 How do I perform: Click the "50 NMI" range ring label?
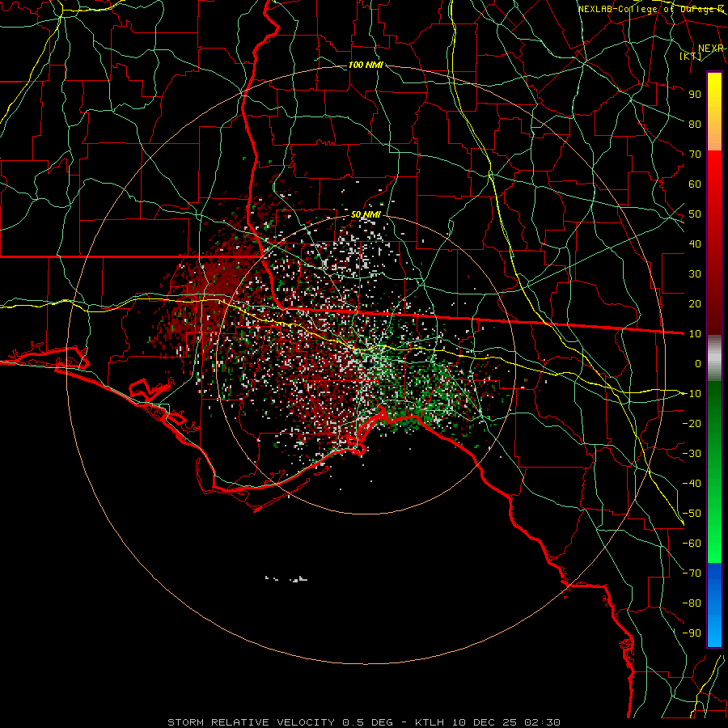click(x=366, y=214)
